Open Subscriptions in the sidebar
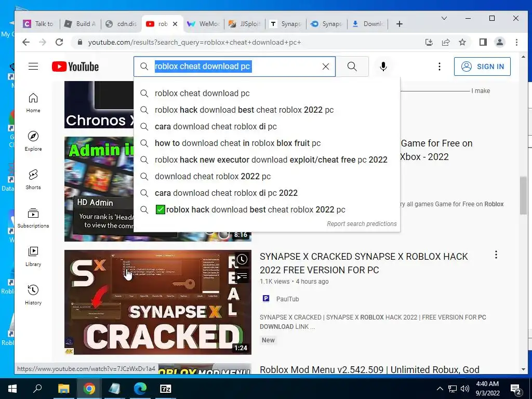532x399 pixels. pyautogui.click(x=33, y=218)
